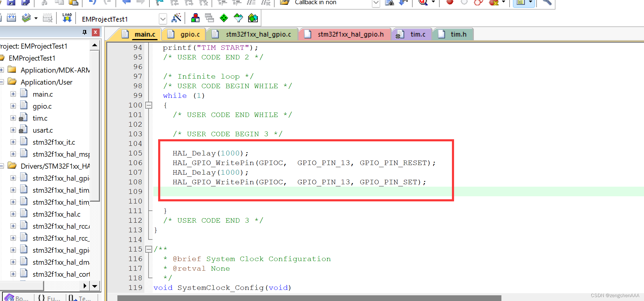Navigate backwards with the blue left arrow
Screen dimensions: 644x301
point(126,2)
